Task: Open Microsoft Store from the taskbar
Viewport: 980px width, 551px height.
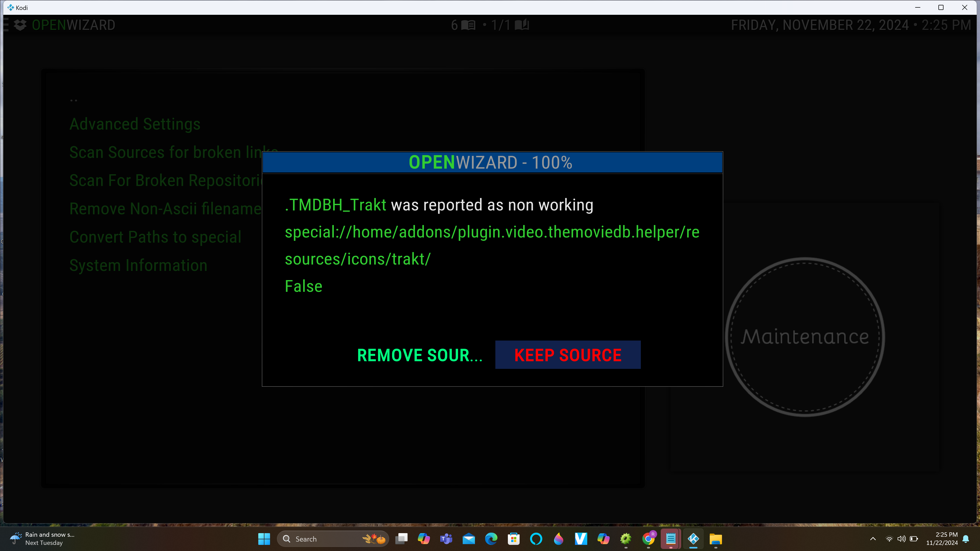Action: point(513,539)
